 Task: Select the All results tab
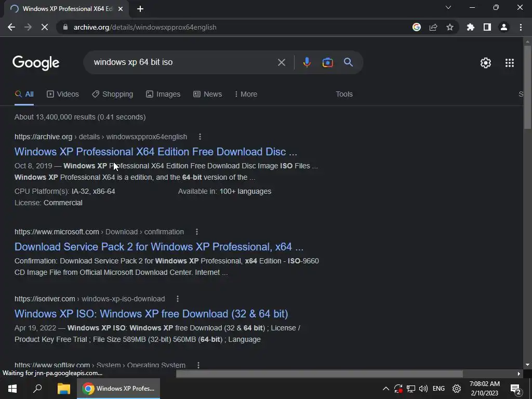[24, 95]
